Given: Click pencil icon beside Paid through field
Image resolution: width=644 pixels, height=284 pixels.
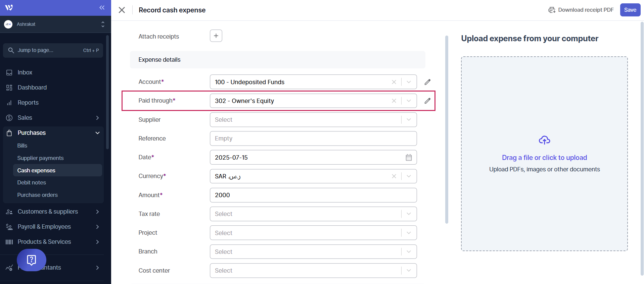Looking at the screenshot, I should point(427,101).
